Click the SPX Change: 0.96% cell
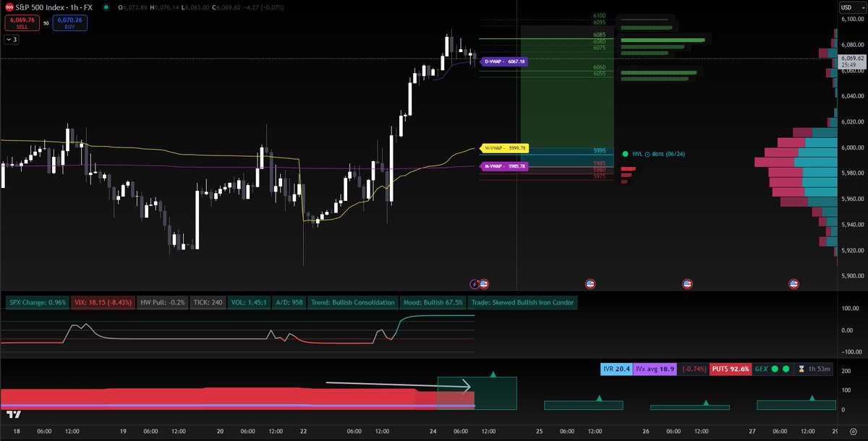 pyautogui.click(x=36, y=302)
